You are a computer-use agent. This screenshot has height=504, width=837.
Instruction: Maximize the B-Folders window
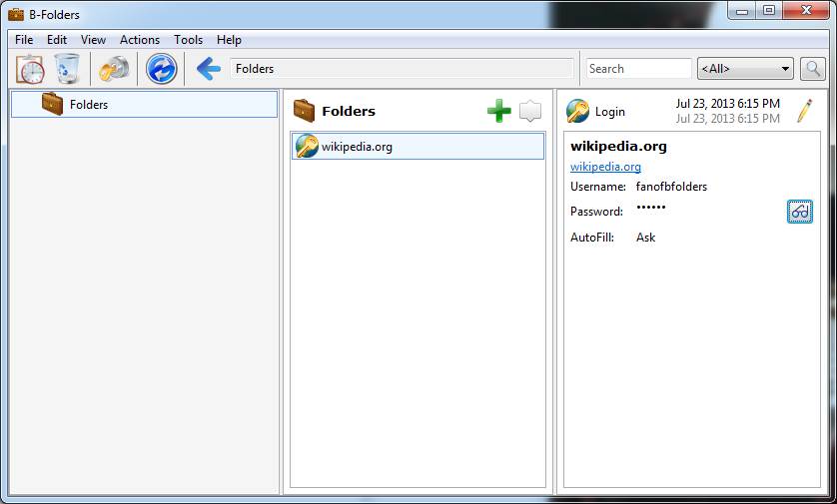coord(769,11)
